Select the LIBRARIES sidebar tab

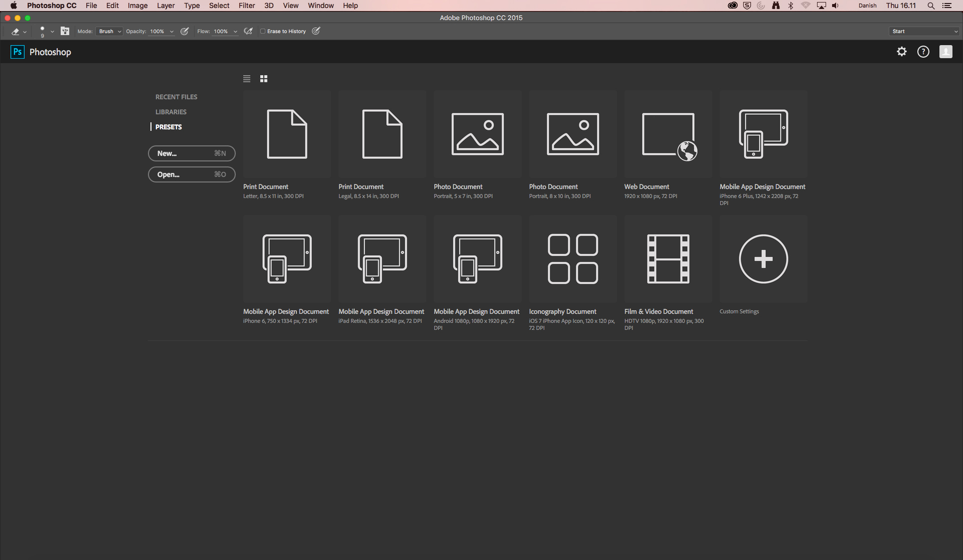pyautogui.click(x=171, y=111)
